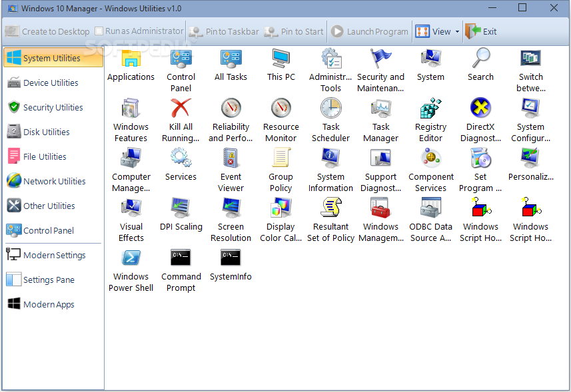Select ODBC Data Source Administrator icon
Viewport: 571px width, 392px height.
430,208
